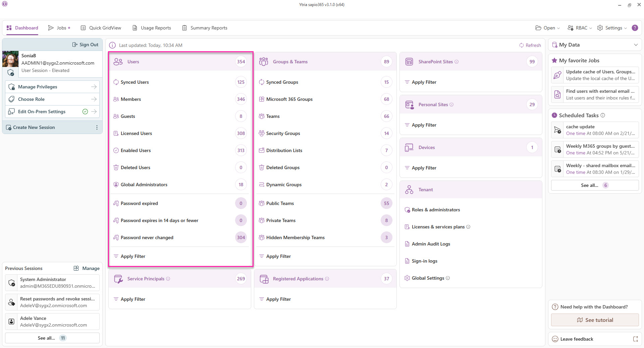
Task: Click the info icon next to Scheduled Tasks
Action: point(603,115)
